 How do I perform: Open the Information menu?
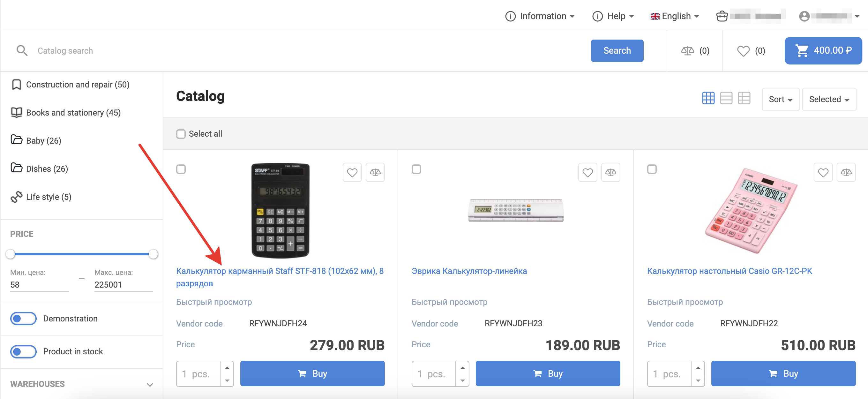(x=540, y=16)
